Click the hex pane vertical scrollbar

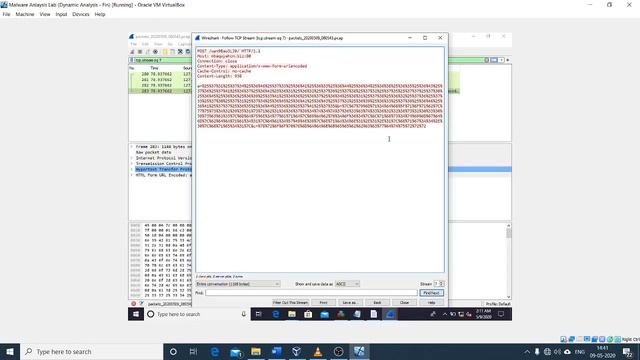(509, 261)
